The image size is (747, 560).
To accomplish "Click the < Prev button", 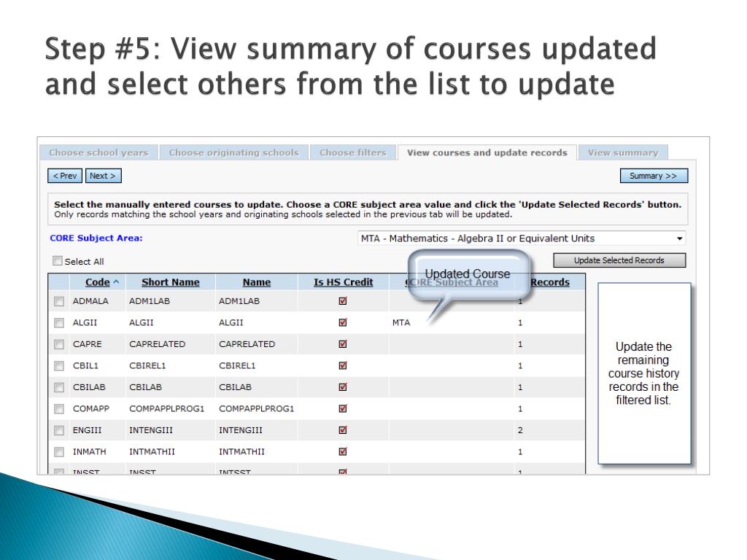I will (x=65, y=176).
